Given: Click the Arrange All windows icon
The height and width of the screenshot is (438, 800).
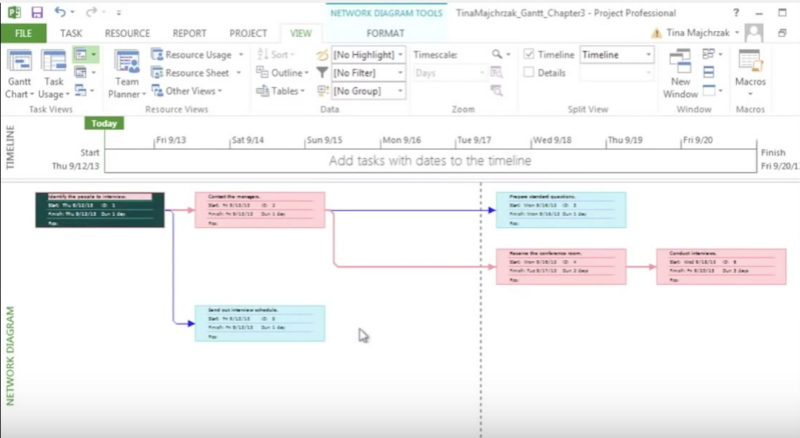Looking at the screenshot, I should [709, 72].
